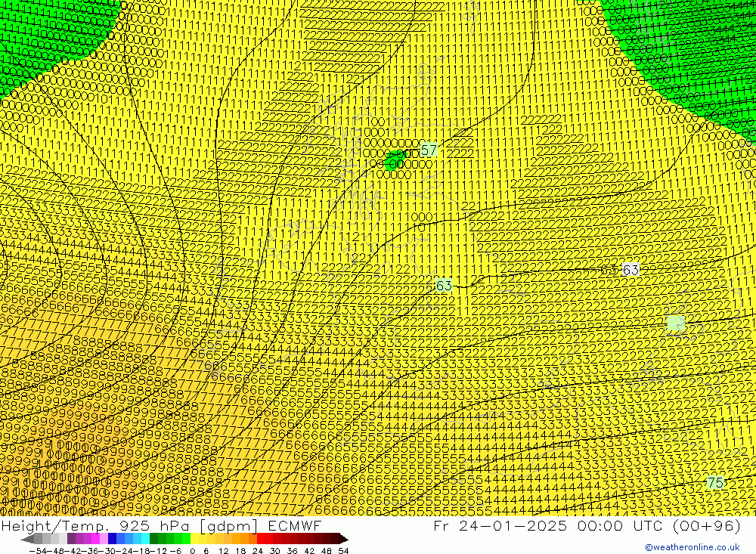Viewport: 756px width, 554px height.
Task: Click the contour label 75
Action: pos(715,483)
